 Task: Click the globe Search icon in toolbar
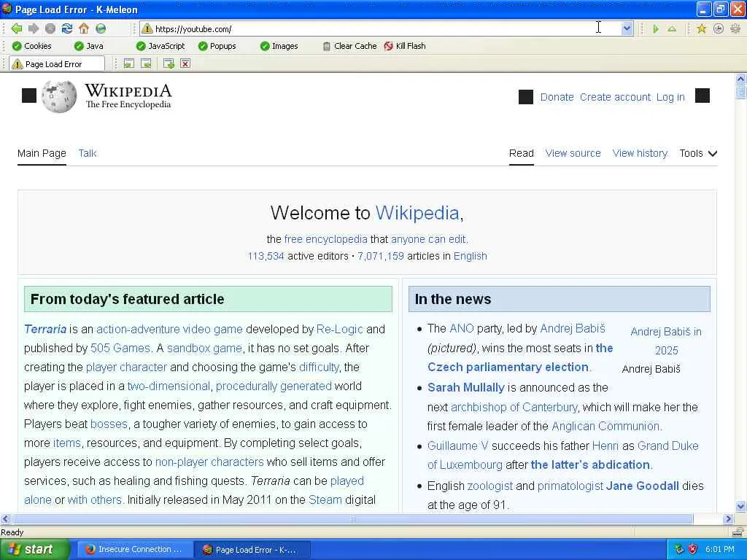pyautogui.click(x=101, y=28)
